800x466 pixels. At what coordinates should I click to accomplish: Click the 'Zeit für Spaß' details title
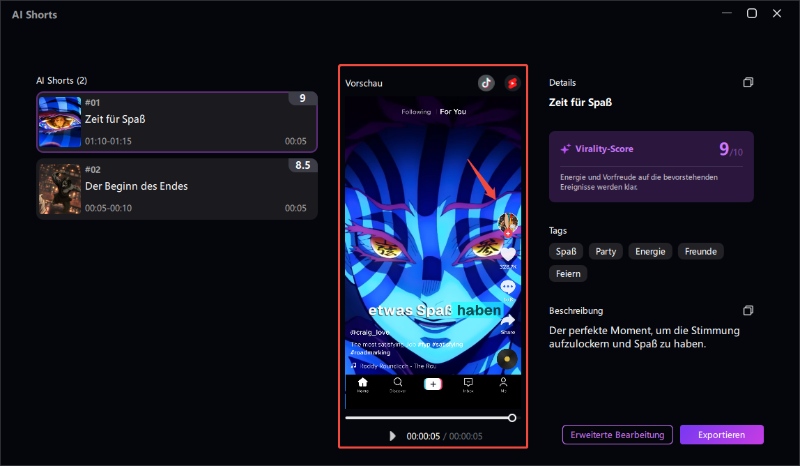click(580, 102)
